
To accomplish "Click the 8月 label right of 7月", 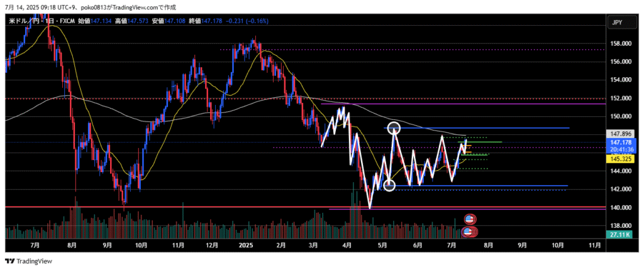I will point(489,246).
